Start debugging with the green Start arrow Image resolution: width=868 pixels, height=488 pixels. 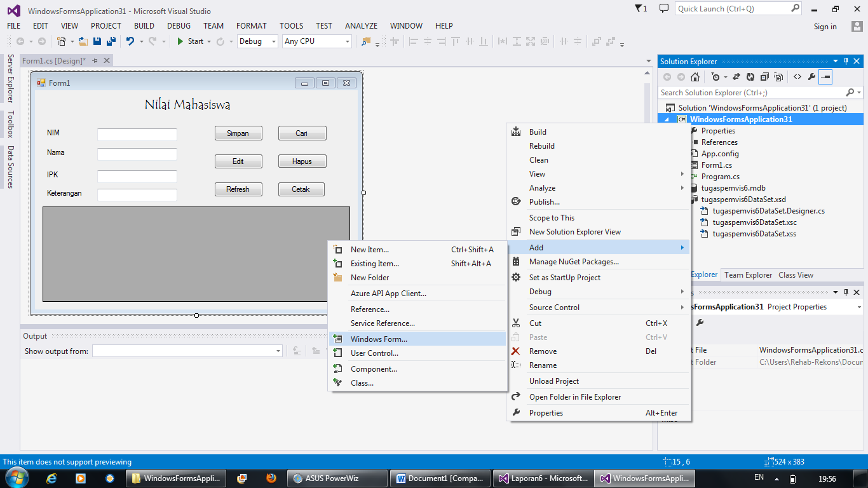(180, 41)
